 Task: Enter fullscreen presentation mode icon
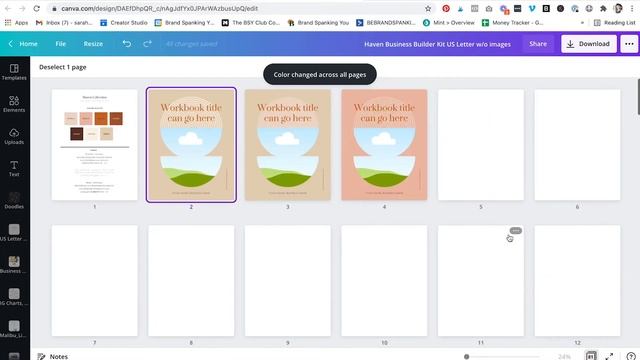609,356
